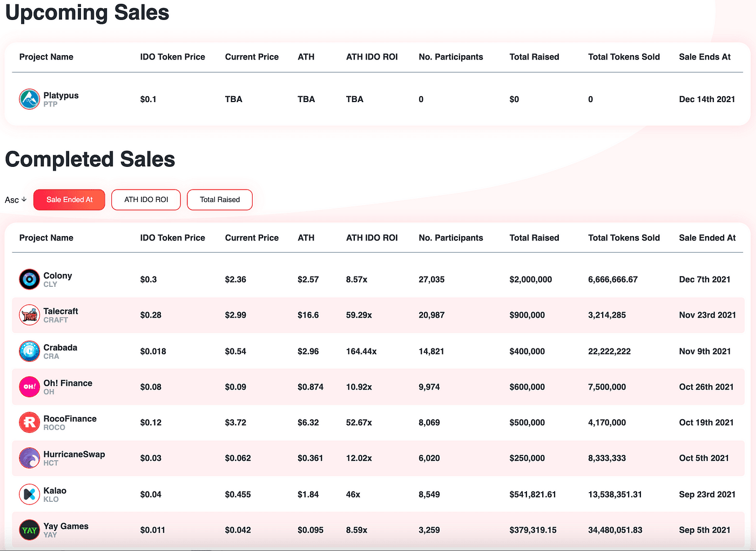The width and height of the screenshot is (756, 551).
Task: Click the Colony CLY logo icon
Action: pos(29,279)
